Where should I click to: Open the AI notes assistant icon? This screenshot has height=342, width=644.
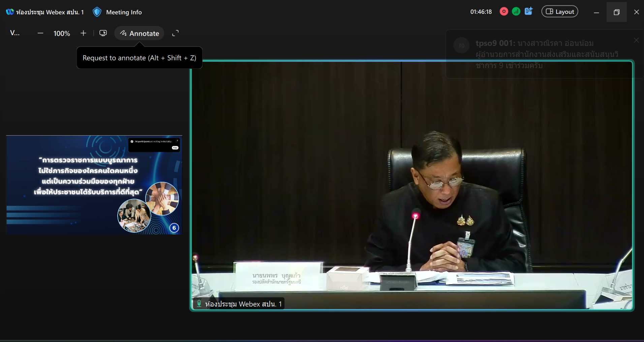point(528,11)
